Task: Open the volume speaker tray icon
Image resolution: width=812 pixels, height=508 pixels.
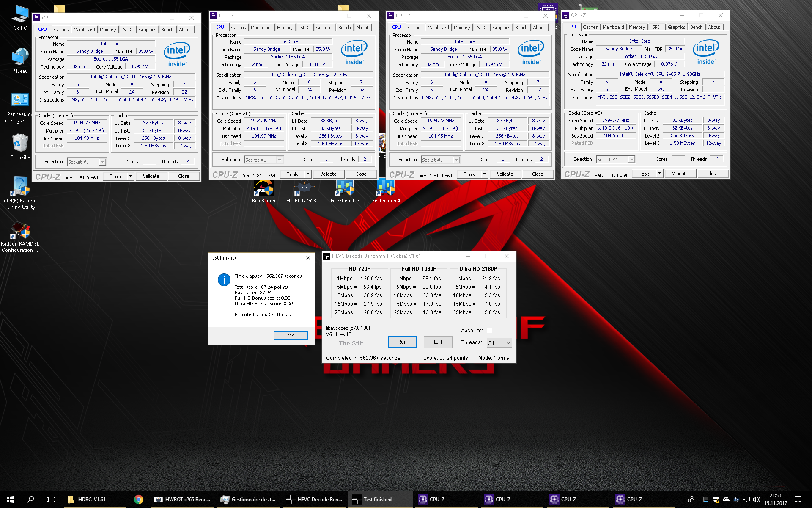Action: 757,500
